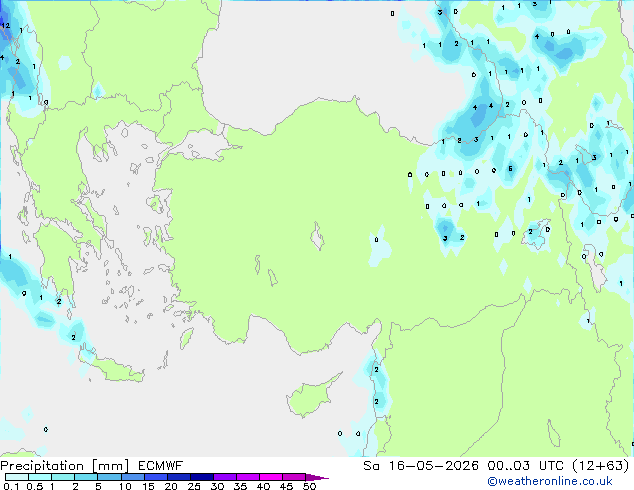Pick the 35–40 mm legend swatch
The image size is (634, 490).
point(248,477)
